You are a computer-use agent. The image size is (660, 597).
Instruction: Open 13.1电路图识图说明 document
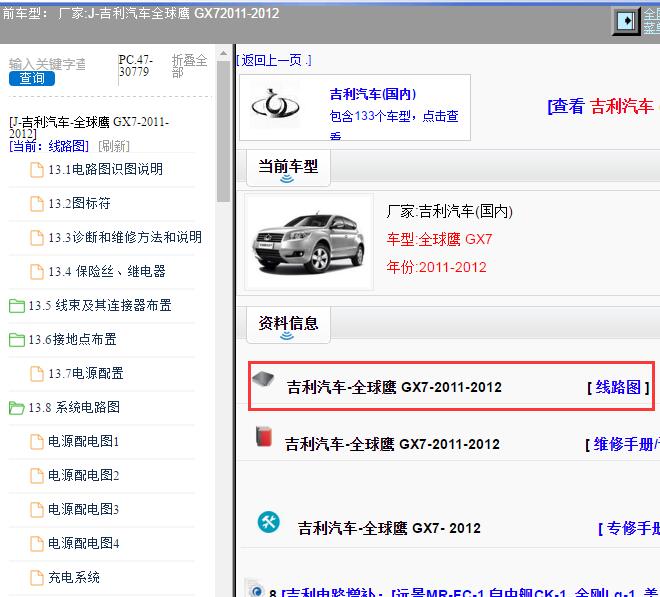pos(105,169)
